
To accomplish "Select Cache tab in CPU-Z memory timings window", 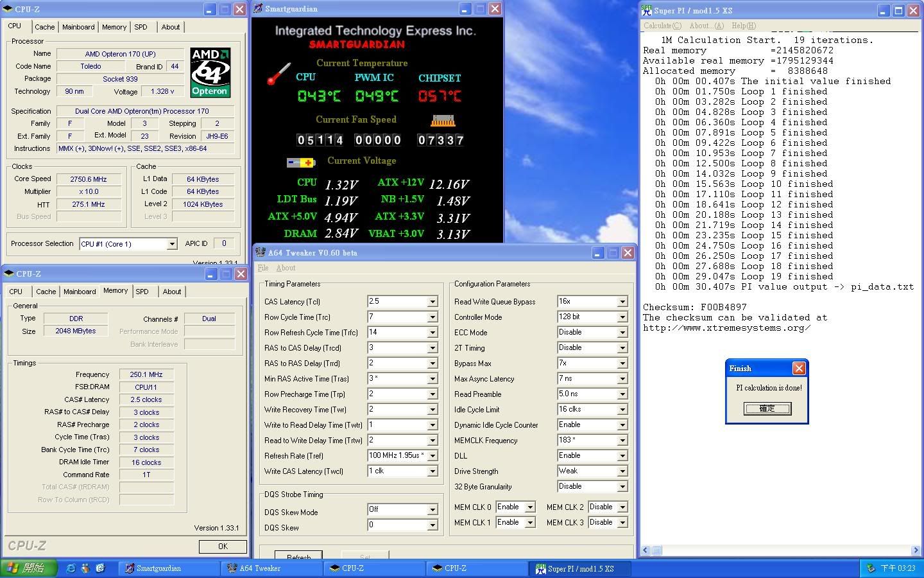I will [x=46, y=292].
